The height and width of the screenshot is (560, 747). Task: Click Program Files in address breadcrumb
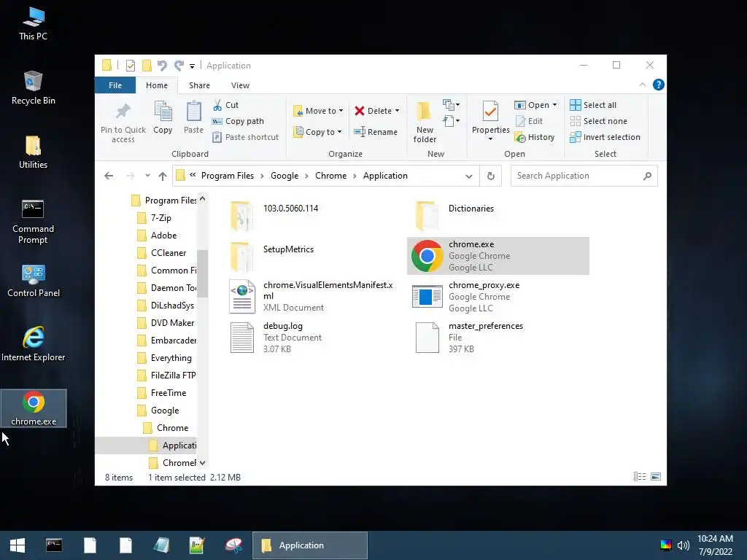point(228,176)
